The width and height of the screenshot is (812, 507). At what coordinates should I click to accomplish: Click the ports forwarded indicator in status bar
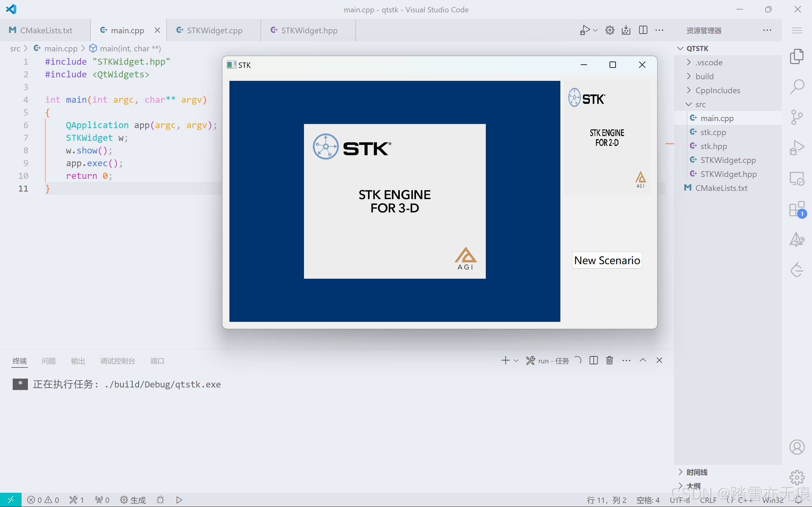pyautogui.click(x=102, y=500)
